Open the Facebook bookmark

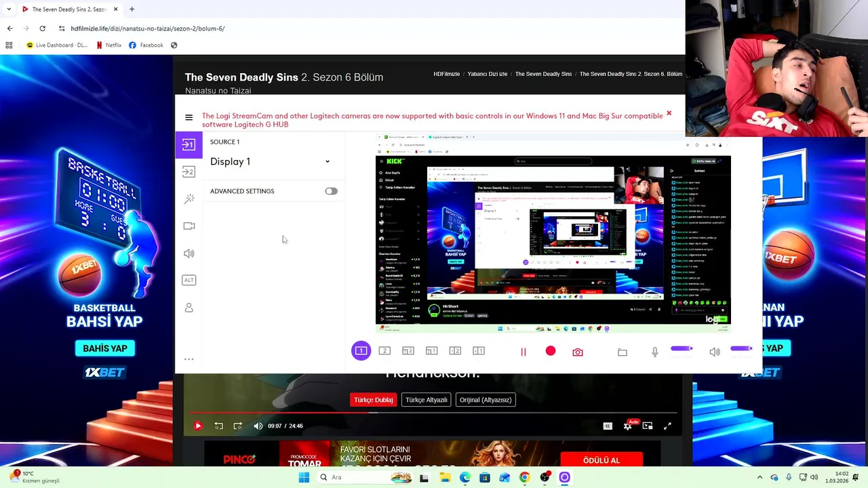(x=146, y=45)
